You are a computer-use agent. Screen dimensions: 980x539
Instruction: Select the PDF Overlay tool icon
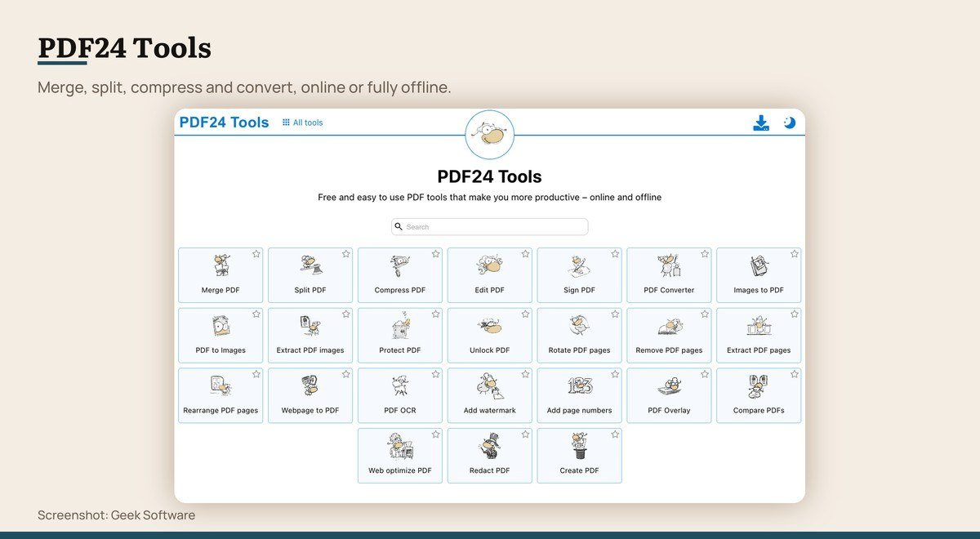pos(669,386)
